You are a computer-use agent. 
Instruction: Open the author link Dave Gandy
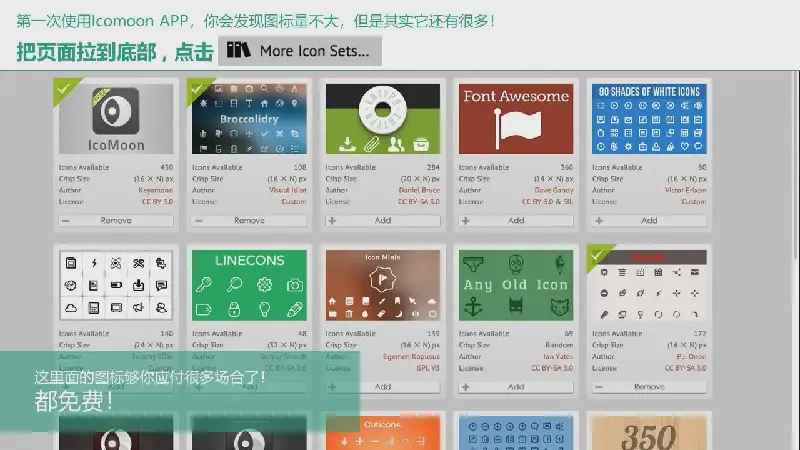click(x=554, y=190)
